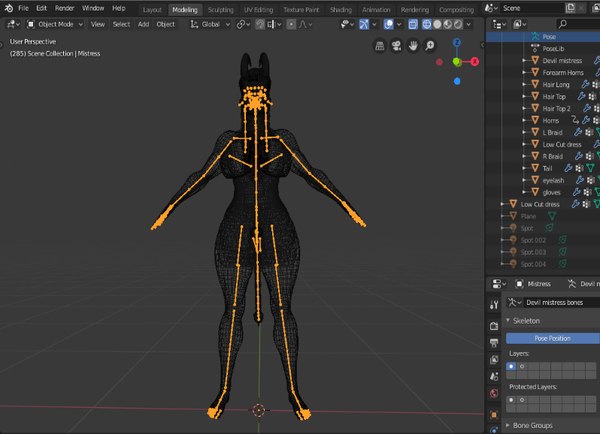Open the Help menu
The width and height of the screenshot is (600, 434).
[x=119, y=8]
